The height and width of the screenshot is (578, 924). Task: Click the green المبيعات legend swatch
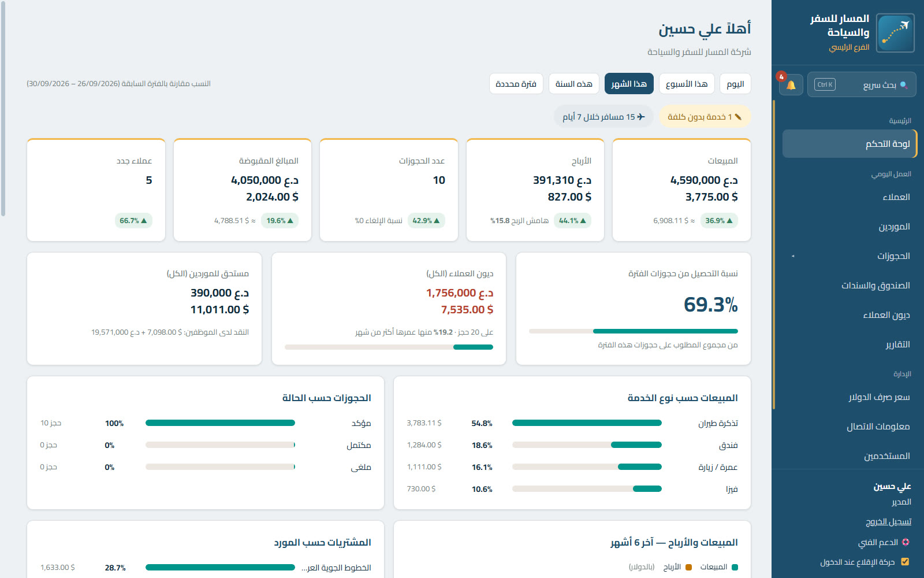click(x=735, y=568)
